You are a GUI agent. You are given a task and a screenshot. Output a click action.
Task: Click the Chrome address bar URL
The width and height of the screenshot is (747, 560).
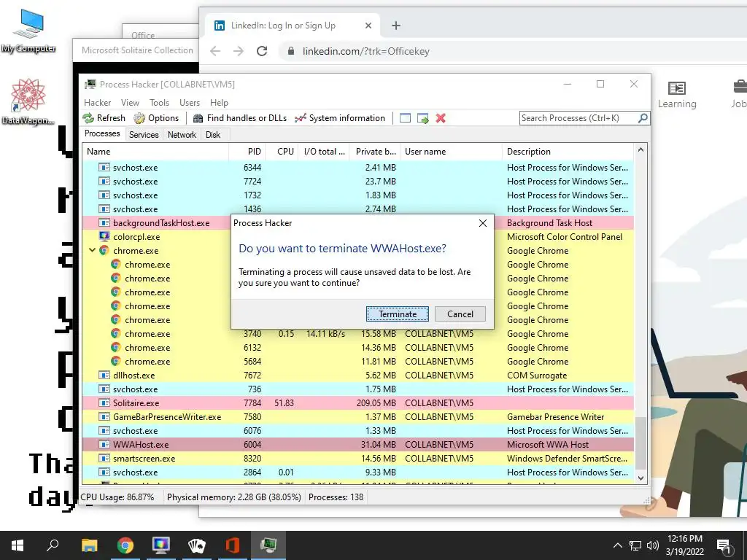pyautogui.click(x=366, y=52)
